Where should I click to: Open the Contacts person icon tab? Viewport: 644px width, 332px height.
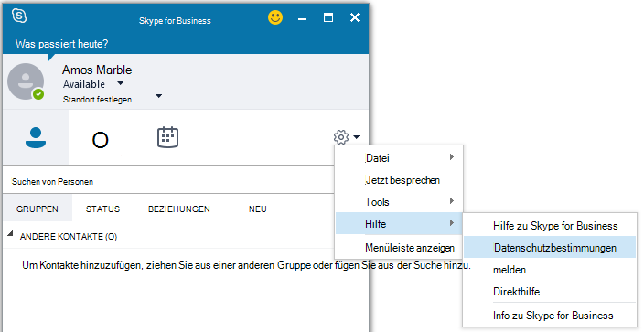(36, 138)
